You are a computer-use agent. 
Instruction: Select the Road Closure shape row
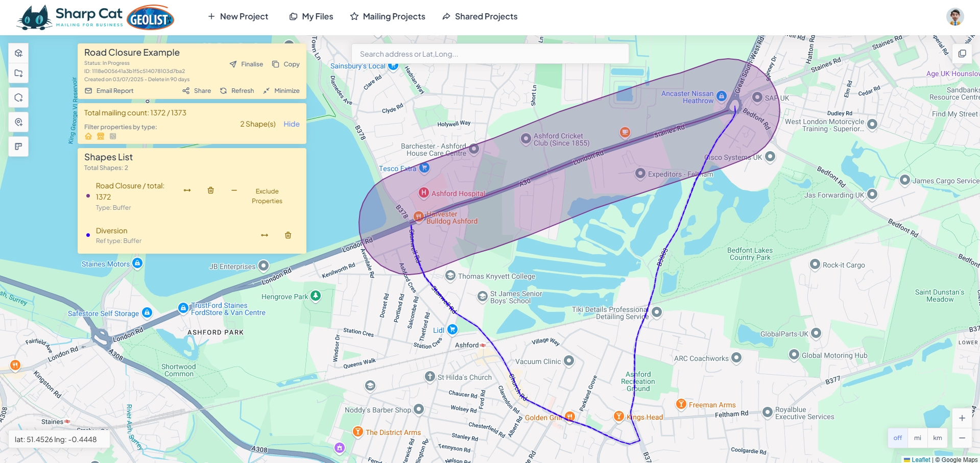[x=192, y=197]
